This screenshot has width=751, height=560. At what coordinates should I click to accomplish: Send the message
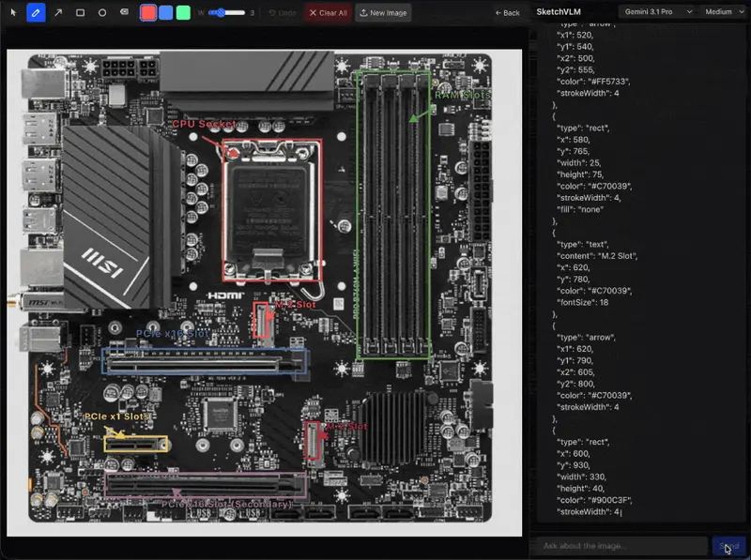coord(728,546)
